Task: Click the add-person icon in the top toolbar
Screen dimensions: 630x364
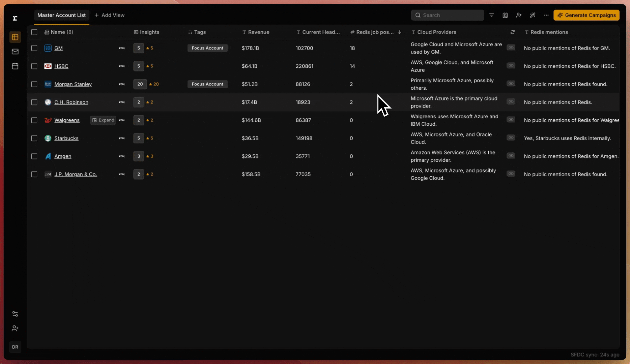Action: click(519, 15)
